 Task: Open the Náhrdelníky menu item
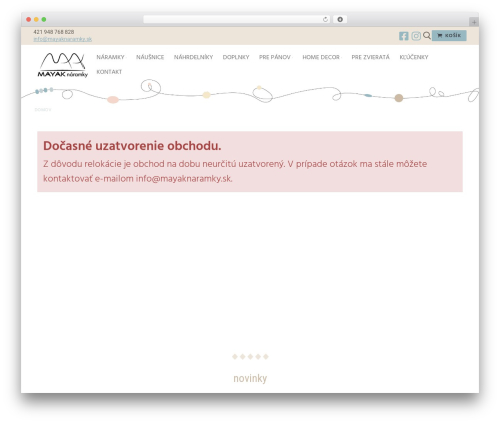coord(193,57)
